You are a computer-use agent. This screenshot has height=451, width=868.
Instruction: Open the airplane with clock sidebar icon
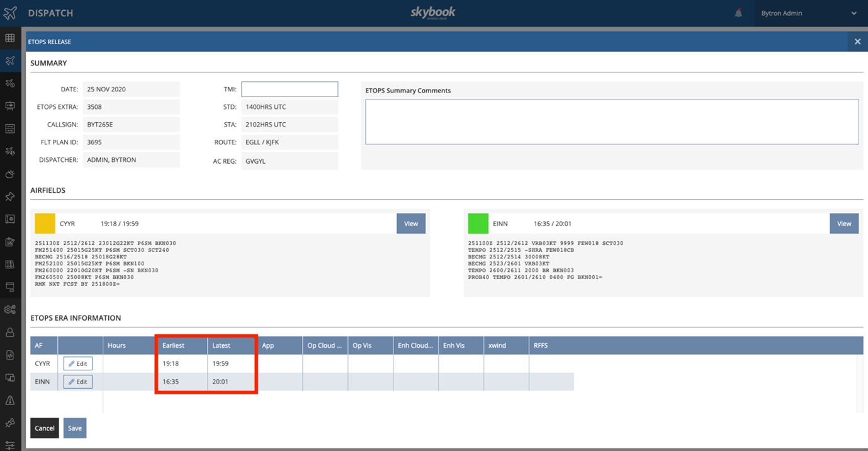click(x=10, y=151)
